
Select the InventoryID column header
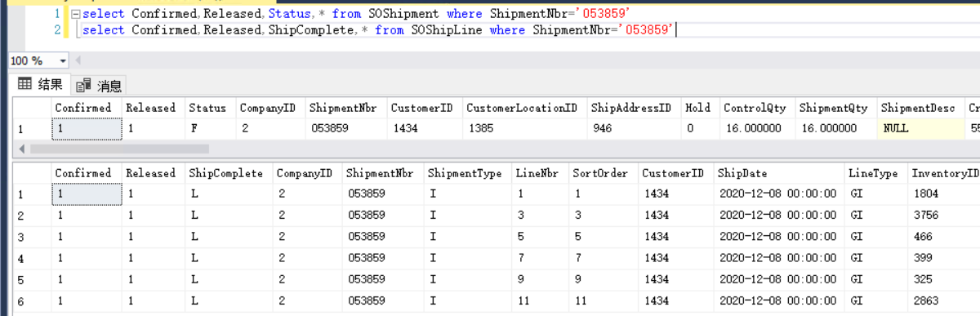click(x=943, y=173)
